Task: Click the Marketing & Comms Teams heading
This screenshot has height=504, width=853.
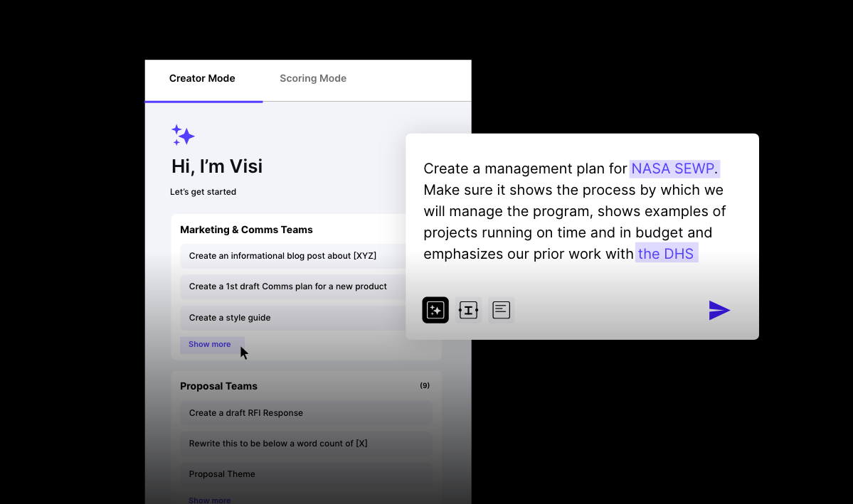Action: click(246, 230)
